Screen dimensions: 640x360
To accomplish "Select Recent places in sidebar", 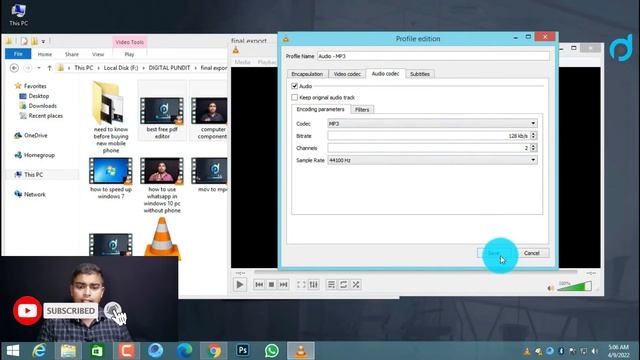I will click(x=46, y=116).
